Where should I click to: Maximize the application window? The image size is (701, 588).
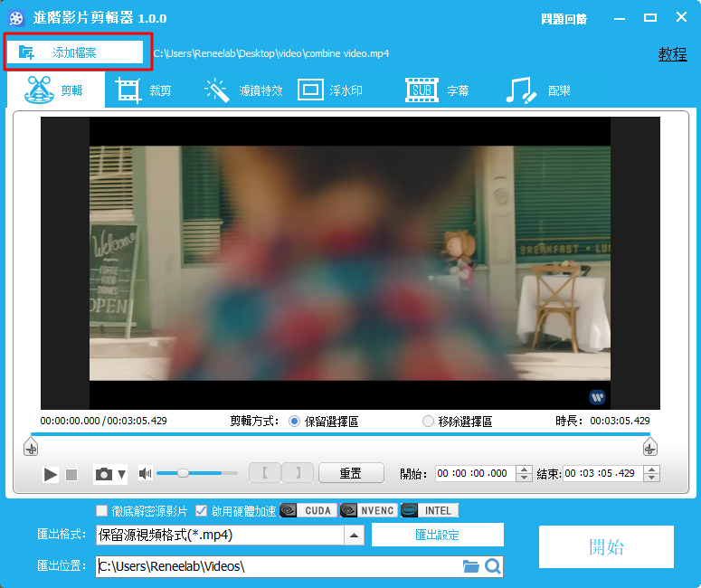pyautogui.click(x=650, y=18)
